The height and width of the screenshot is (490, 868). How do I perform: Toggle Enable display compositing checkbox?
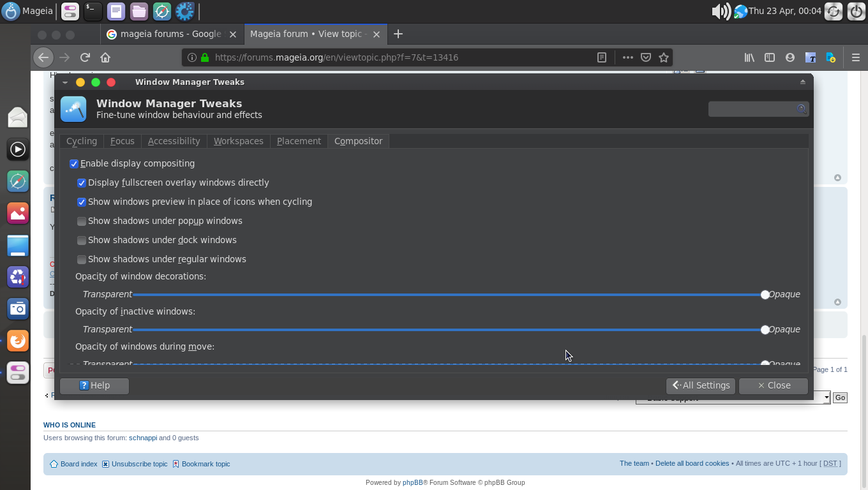click(x=74, y=164)
